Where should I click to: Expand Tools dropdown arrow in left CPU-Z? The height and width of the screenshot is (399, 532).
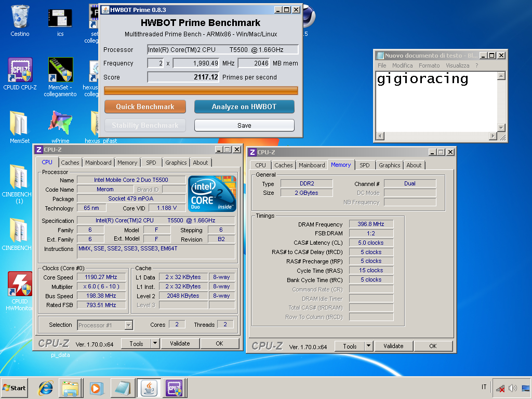[155, 343]
